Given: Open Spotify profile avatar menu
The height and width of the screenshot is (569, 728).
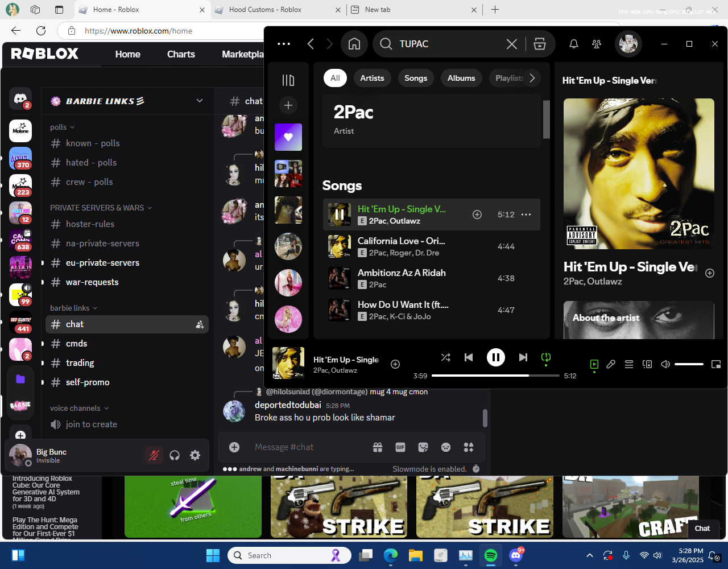Looking at the screenshot, I should pos(628,44).
